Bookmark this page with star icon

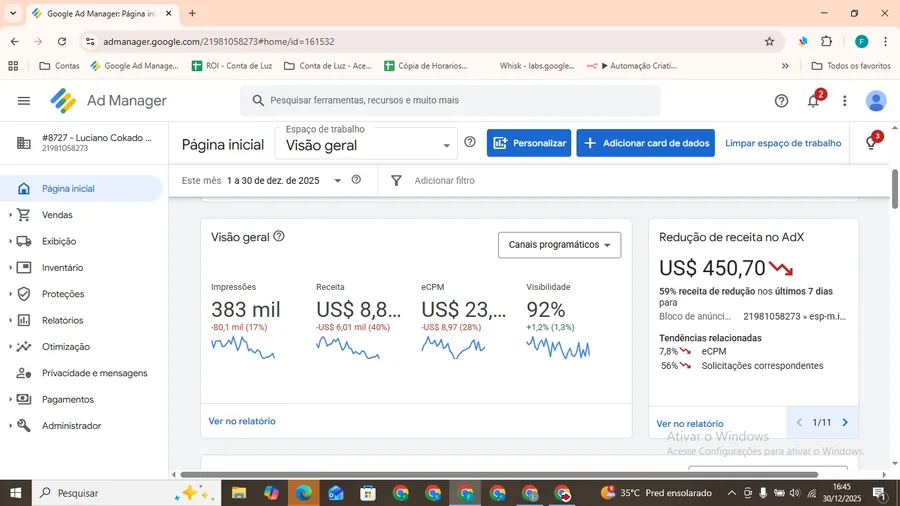click(x=769, y=41)
